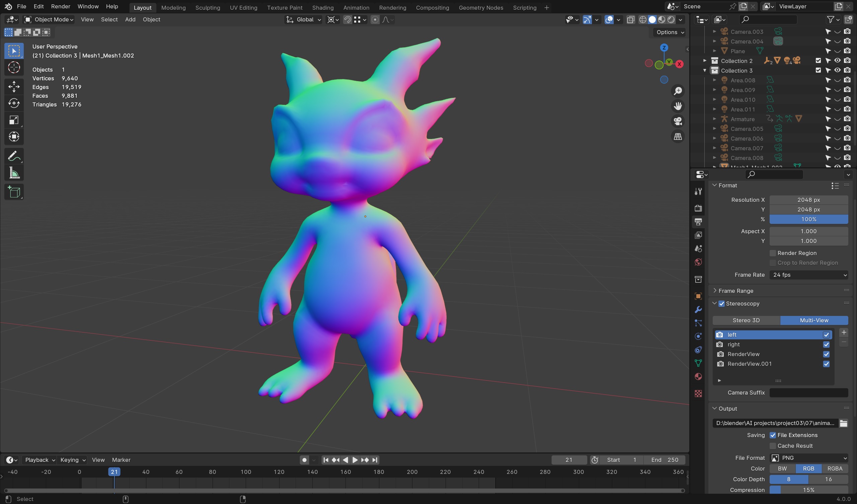This screenshot has height=504, width=857.
Task: Open the World properties tab
Action: click(x=698, y=262)
